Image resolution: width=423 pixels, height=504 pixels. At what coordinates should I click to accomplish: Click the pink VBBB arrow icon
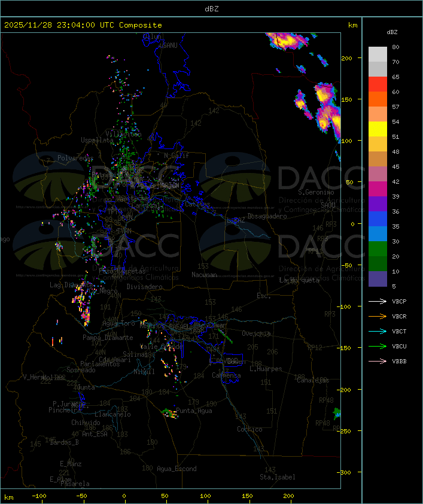(x=378, y=361)
